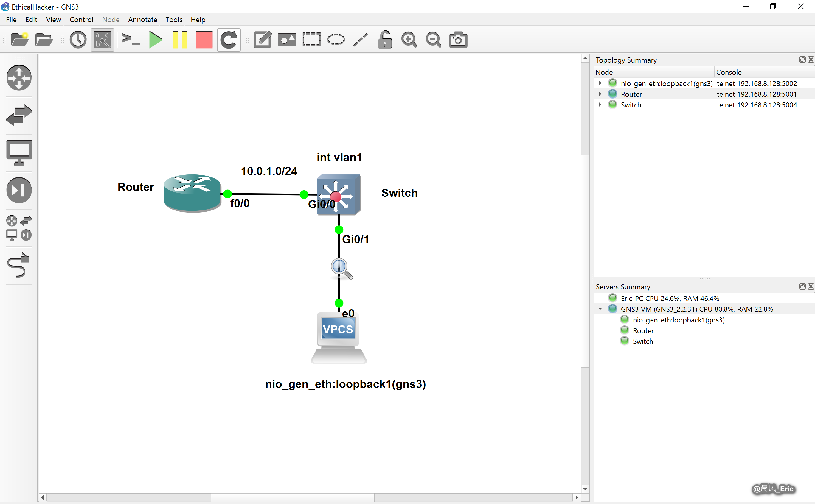Viewport: 815px width, 504px height.
Task: Open the Tools menu
Action: (x=174, y=20)
